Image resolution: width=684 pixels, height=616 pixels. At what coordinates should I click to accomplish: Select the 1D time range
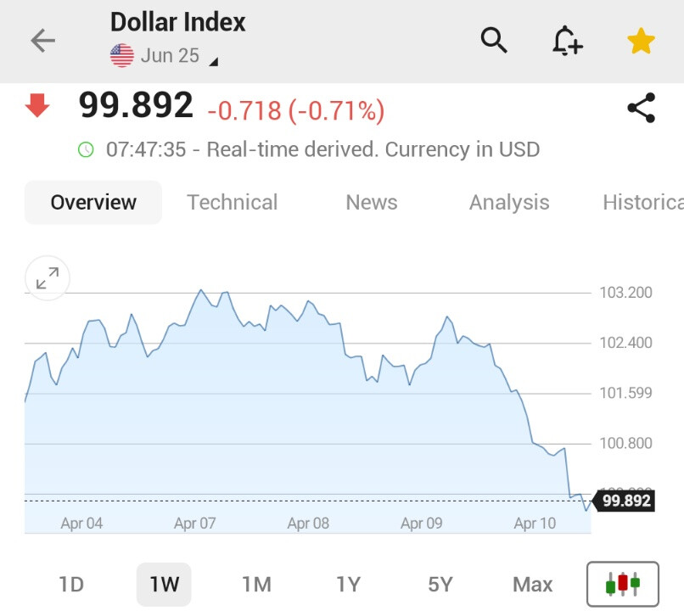point(71,584)
